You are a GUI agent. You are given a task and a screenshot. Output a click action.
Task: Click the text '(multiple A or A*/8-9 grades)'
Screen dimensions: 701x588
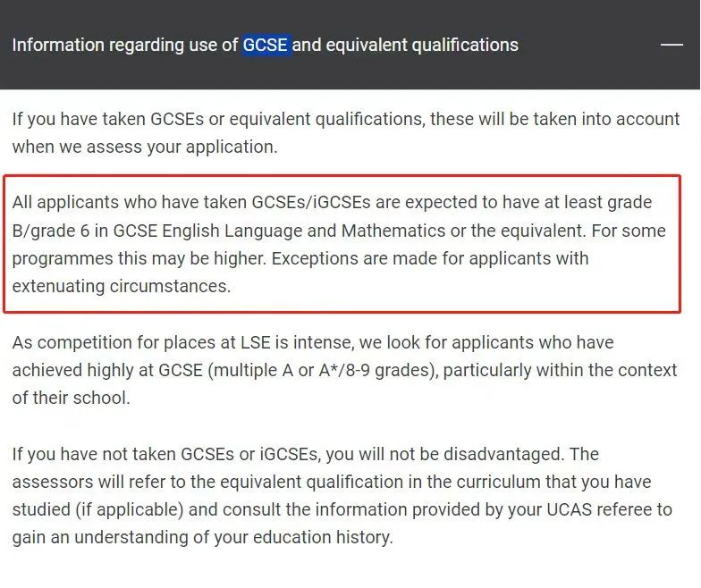323,370
